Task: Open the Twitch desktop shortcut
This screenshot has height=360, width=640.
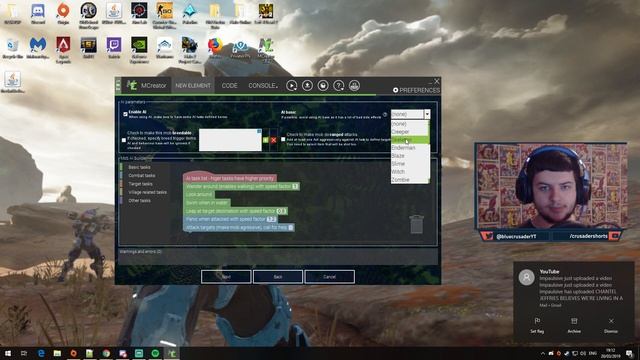Action: pos(114,48)
